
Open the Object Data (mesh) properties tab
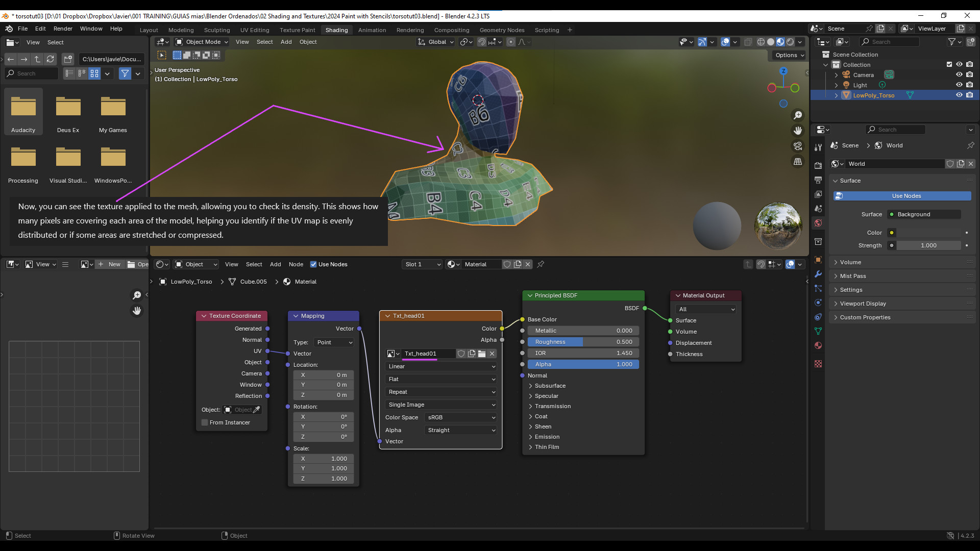[818, 331]
